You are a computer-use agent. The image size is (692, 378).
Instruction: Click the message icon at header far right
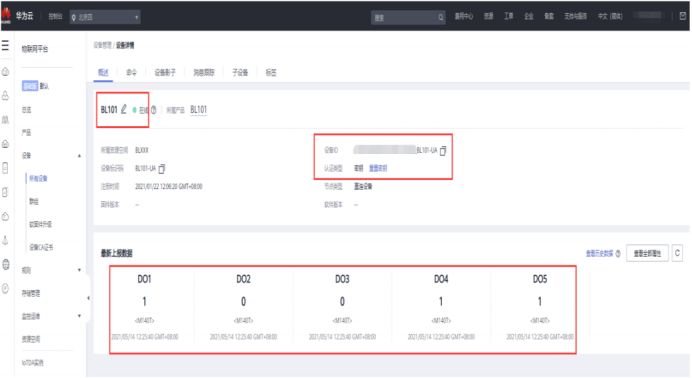683,16
